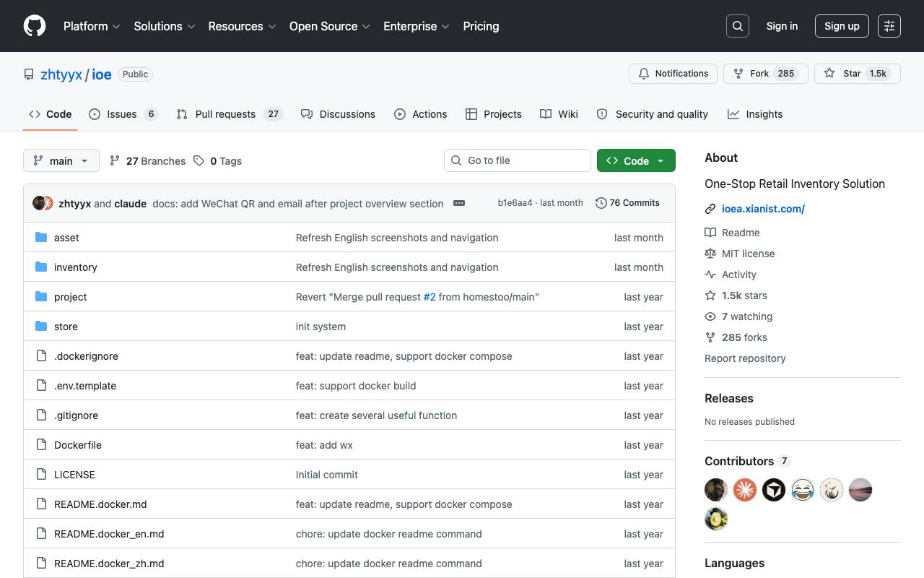This screenshot has height=578, width=924.
Task: Click the eye icon for watching
Action: coord(710,316)
